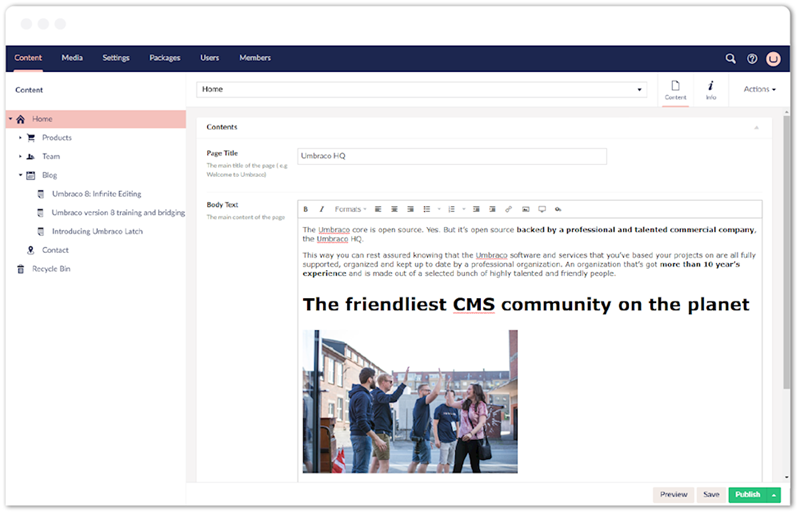800x519 pixels.
Task: Open the Settings section
Action: click(116, 58)
